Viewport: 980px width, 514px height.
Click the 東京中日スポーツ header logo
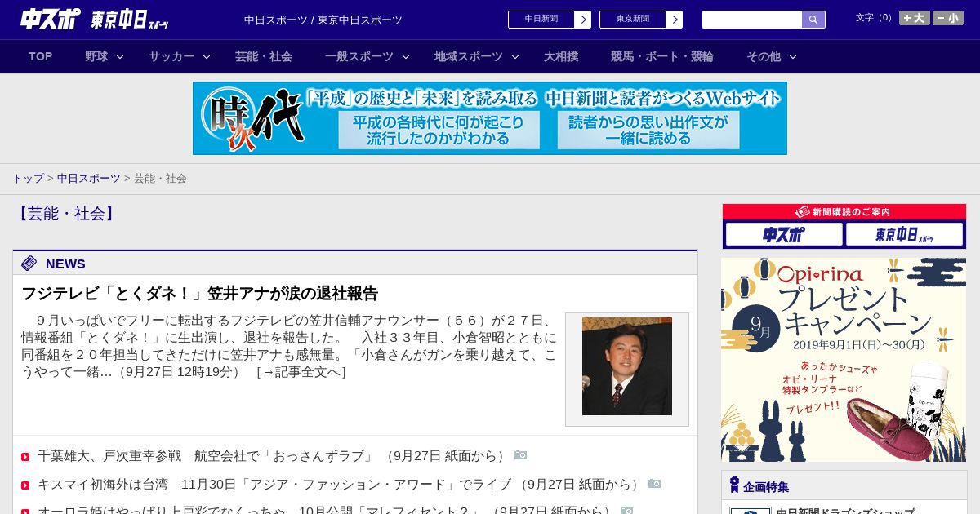pos(130,20)
